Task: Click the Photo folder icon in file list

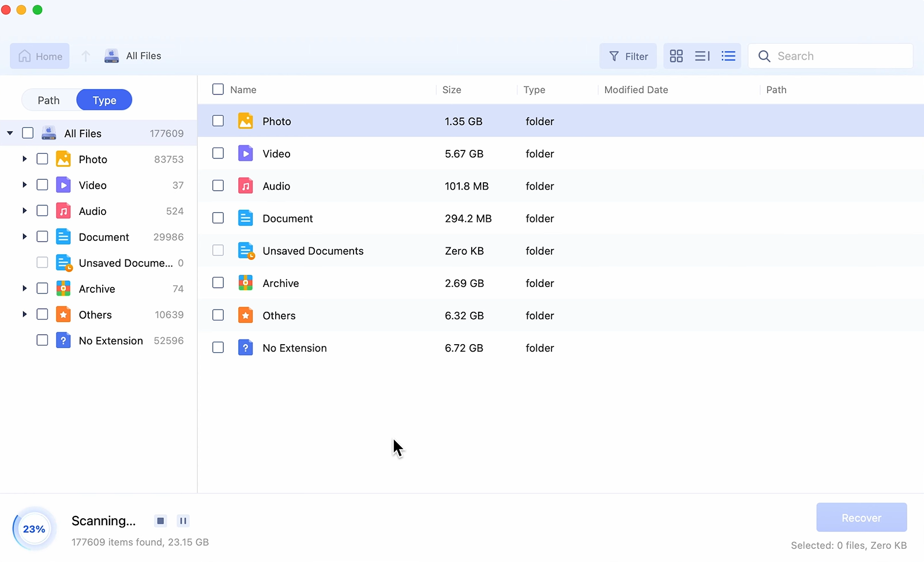Action: pyautogui.click(x=246, y=121)
